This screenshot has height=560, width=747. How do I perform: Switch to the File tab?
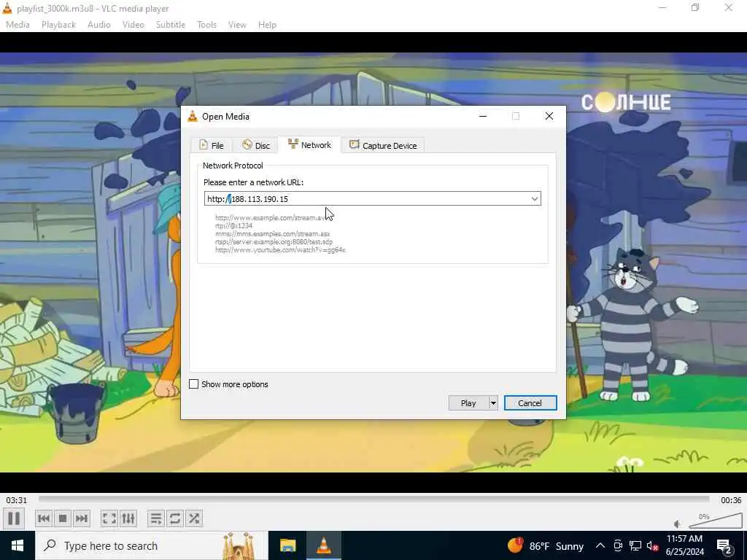point(211,145)
